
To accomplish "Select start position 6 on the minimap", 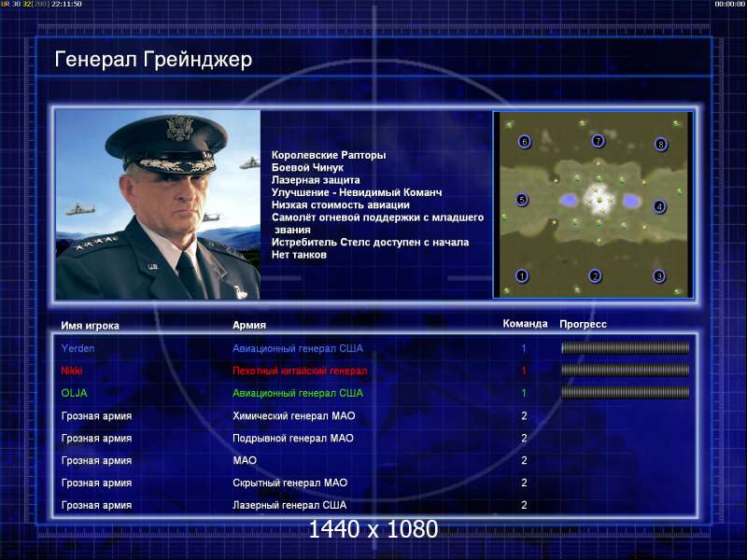I will tap(525, 142).
